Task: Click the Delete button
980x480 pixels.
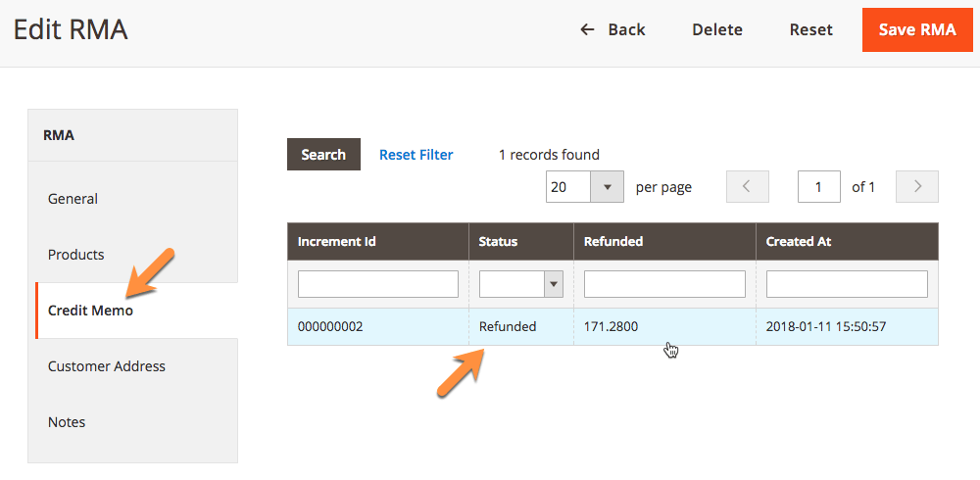Action: [x=717, y=29]
